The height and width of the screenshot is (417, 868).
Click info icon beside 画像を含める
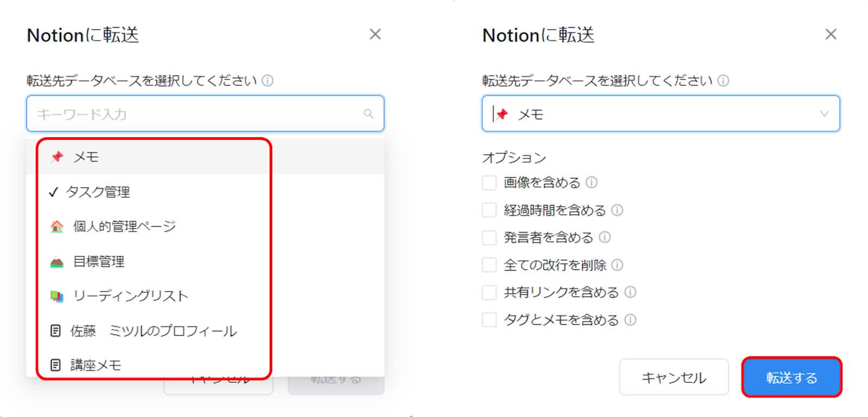592,183
